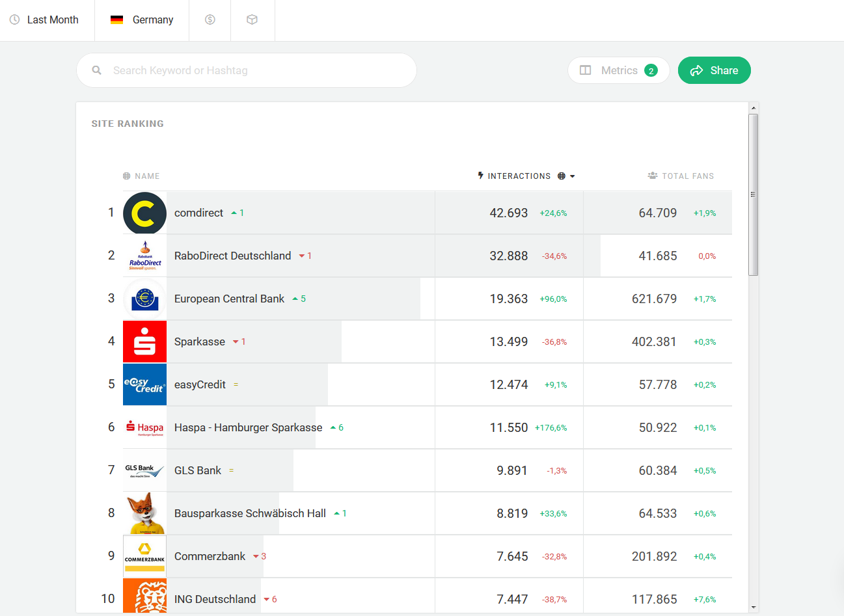Image resolution: width=844 pixels, height=616 pixels.
Task: Select the RaboDirect Deutschland name
Action: click(232, 256)
